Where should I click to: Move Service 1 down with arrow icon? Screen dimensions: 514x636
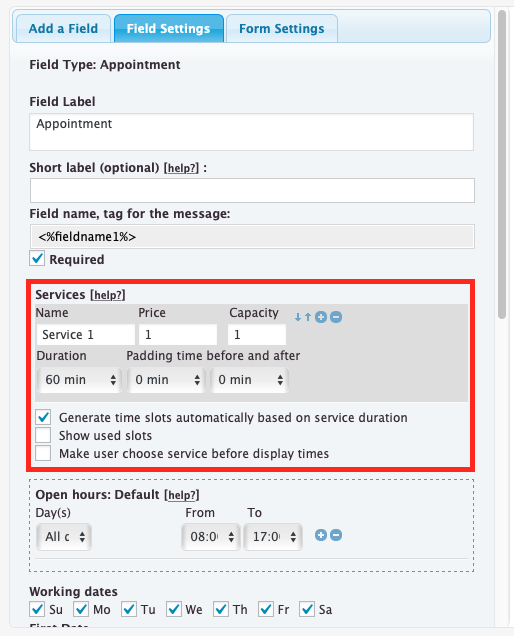(x=298, y=317)
